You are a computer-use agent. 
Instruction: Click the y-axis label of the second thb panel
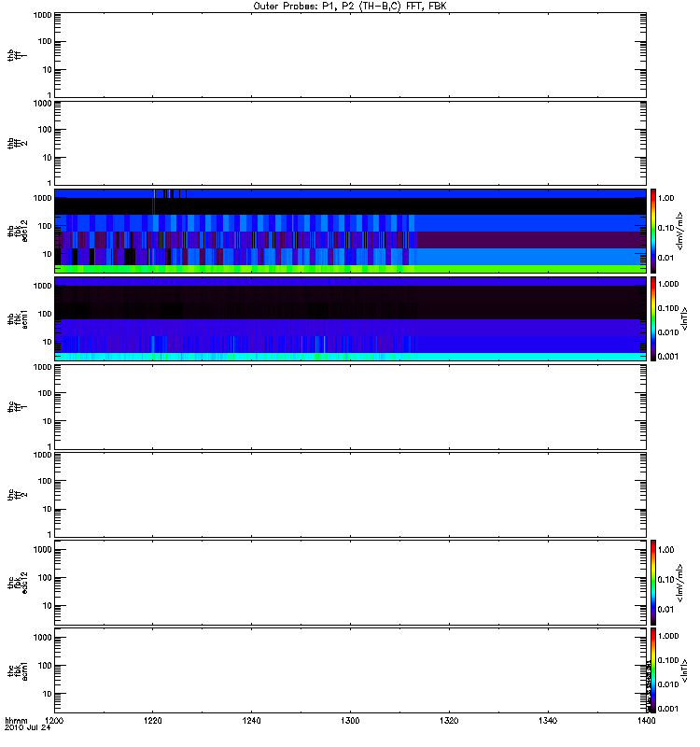[x=17, y=143]
